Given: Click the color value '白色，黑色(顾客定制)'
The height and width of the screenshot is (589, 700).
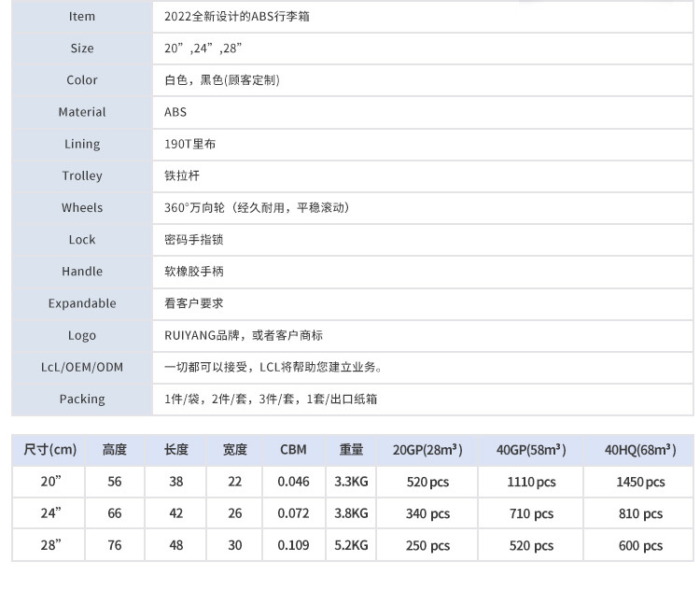Looking at the screenshot, I should pyautogui.click(x=222, y=80).
